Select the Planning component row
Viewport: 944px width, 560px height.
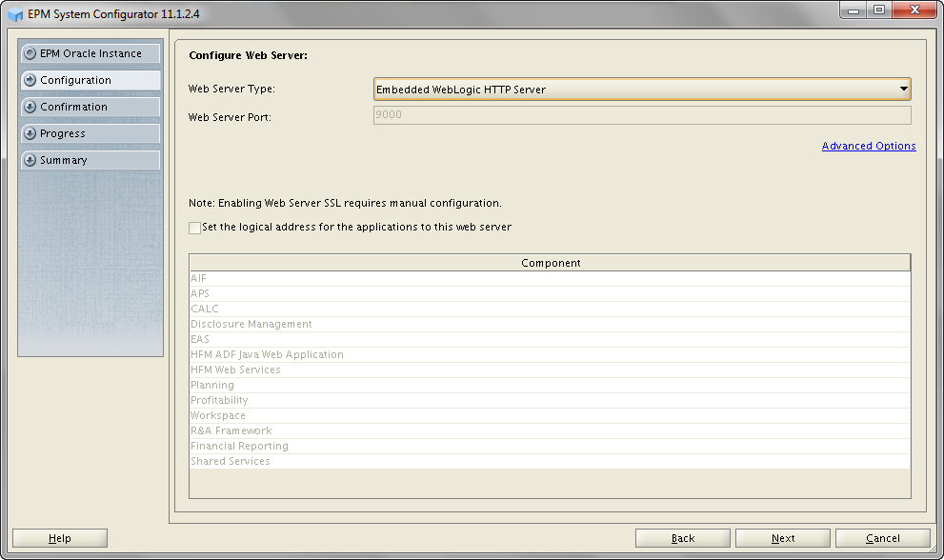[x=550, y=385]
